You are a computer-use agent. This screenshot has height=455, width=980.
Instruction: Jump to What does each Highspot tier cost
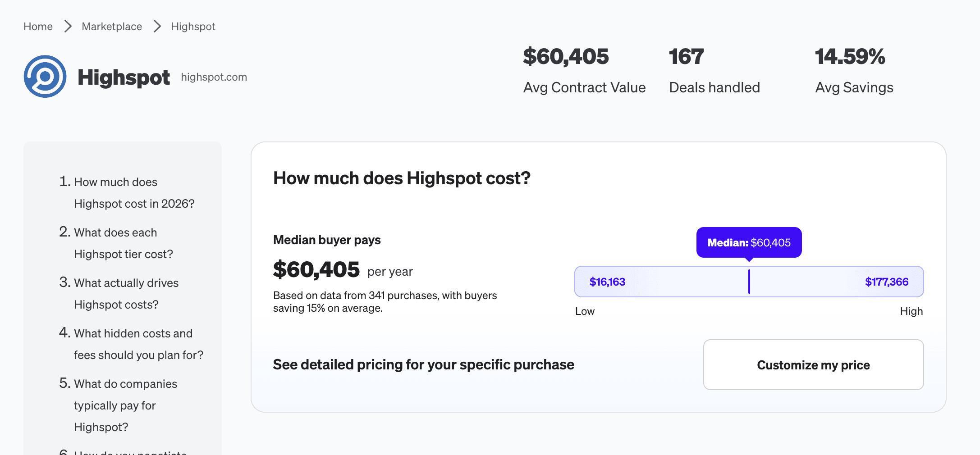[x=116, y=243]
